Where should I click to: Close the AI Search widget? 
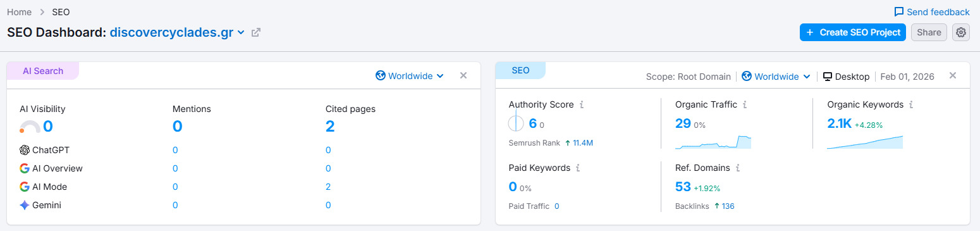coord(463,75)
